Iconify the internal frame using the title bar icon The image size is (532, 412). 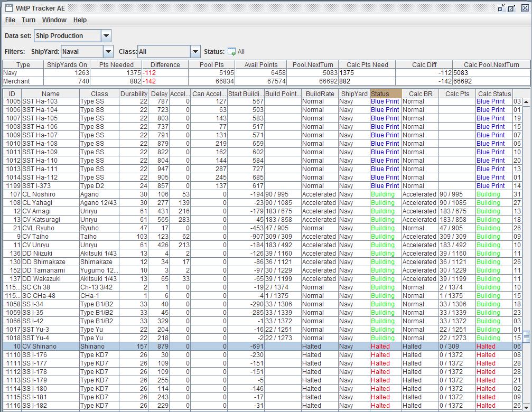501,8
